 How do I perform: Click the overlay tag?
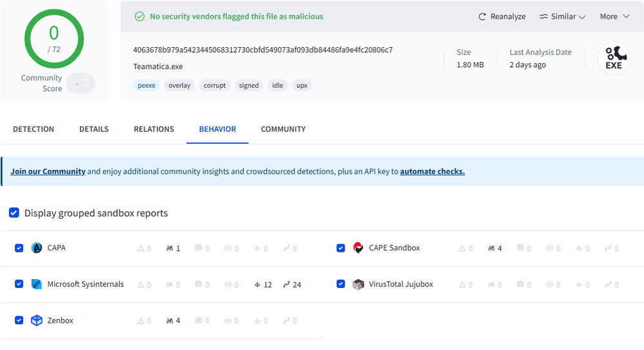click(x=179, y=85)
